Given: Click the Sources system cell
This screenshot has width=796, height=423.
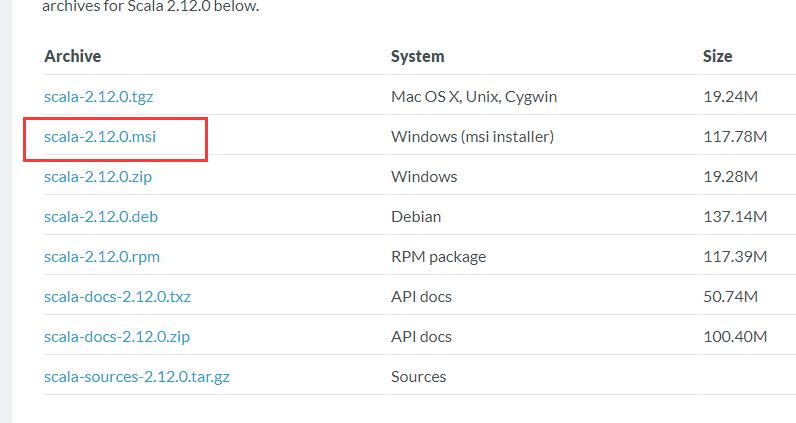Looking at the screenshot, I should (x=419, y=377).
